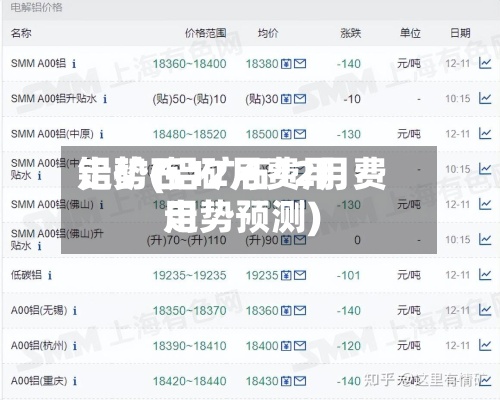Image resolution: width=500 pixels, height=400 pixels.
Task: Open the trend chart icon for SMM A00铝
Action: 485,63
